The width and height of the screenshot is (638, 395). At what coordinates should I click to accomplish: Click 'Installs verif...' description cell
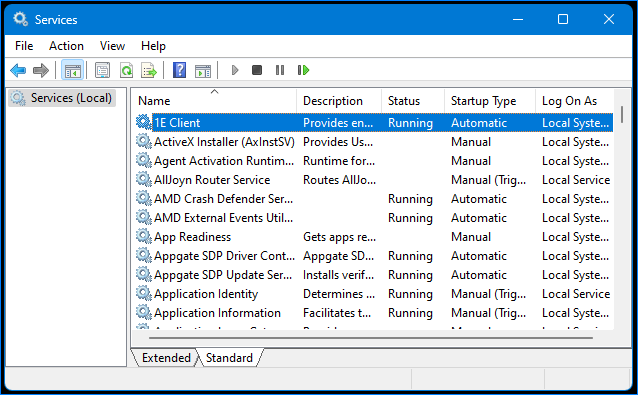[x=338, y=275]
